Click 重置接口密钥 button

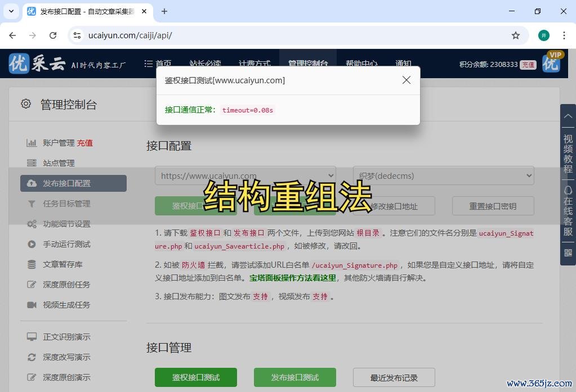pos(493,206)
